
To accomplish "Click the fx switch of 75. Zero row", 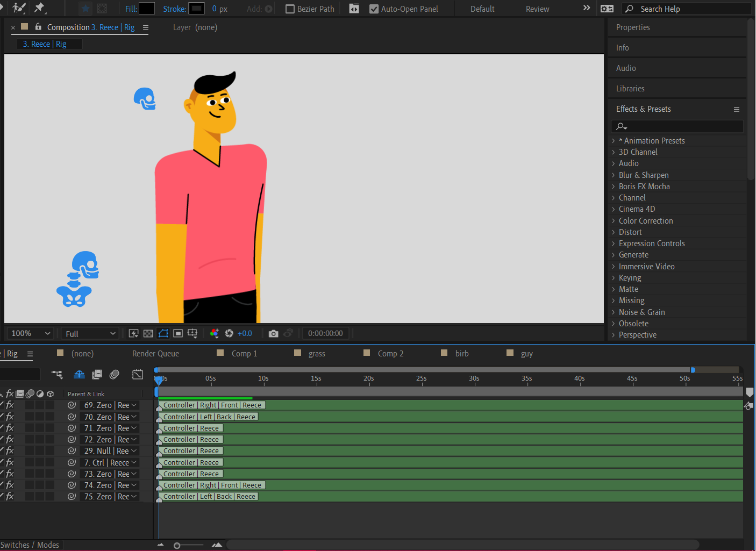I will click(10, 496).
